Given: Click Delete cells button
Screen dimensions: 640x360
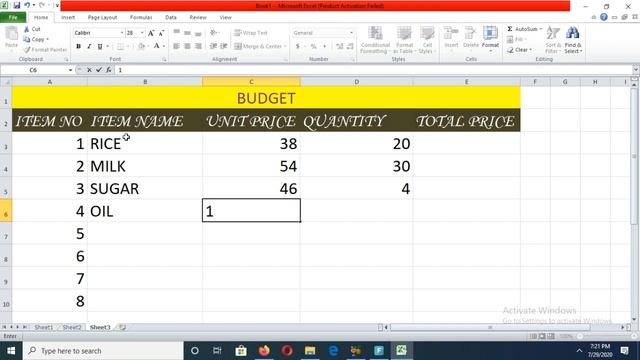Looking at the screenshot, I should 471,40.
